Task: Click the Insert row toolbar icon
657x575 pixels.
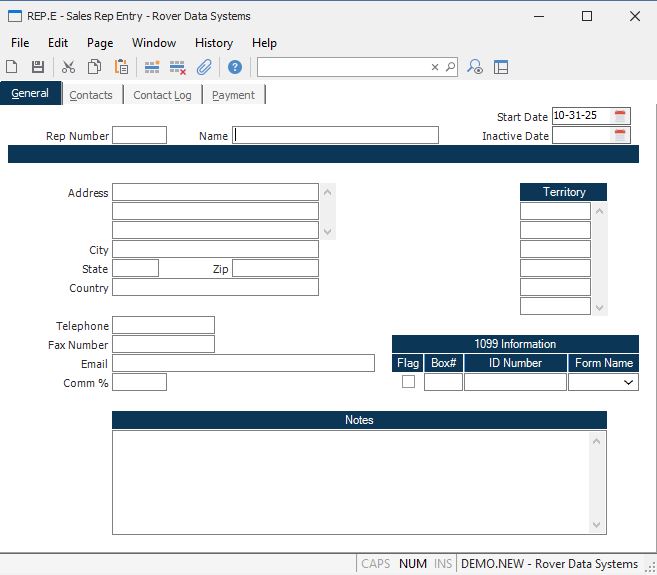Action: click(152, 67)
